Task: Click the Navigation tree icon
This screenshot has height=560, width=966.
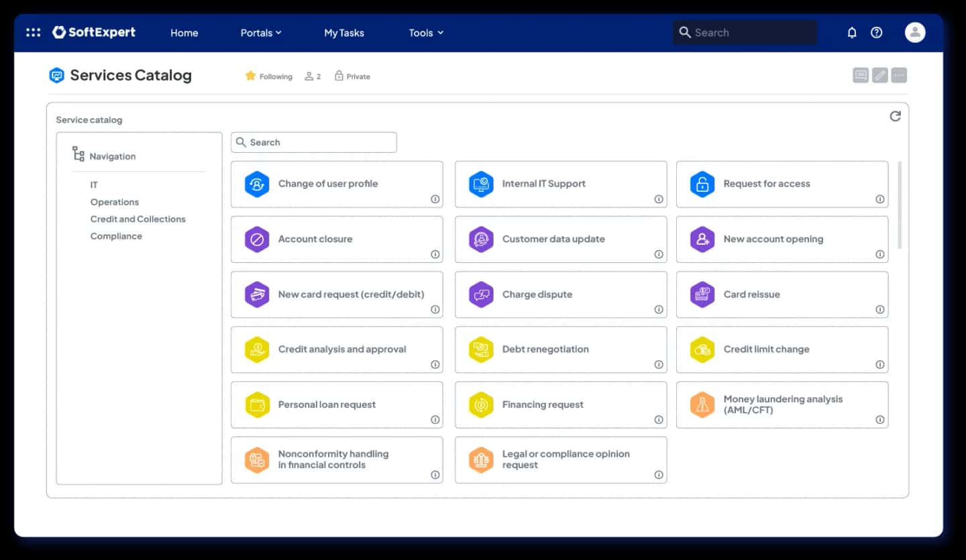Action: tap(78, 154)
